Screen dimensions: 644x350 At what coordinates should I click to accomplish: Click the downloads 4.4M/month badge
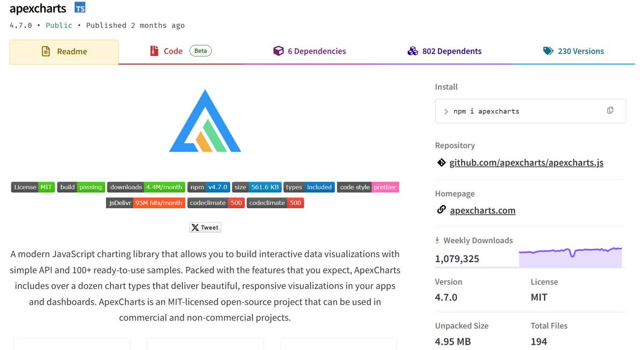point(146,187)
